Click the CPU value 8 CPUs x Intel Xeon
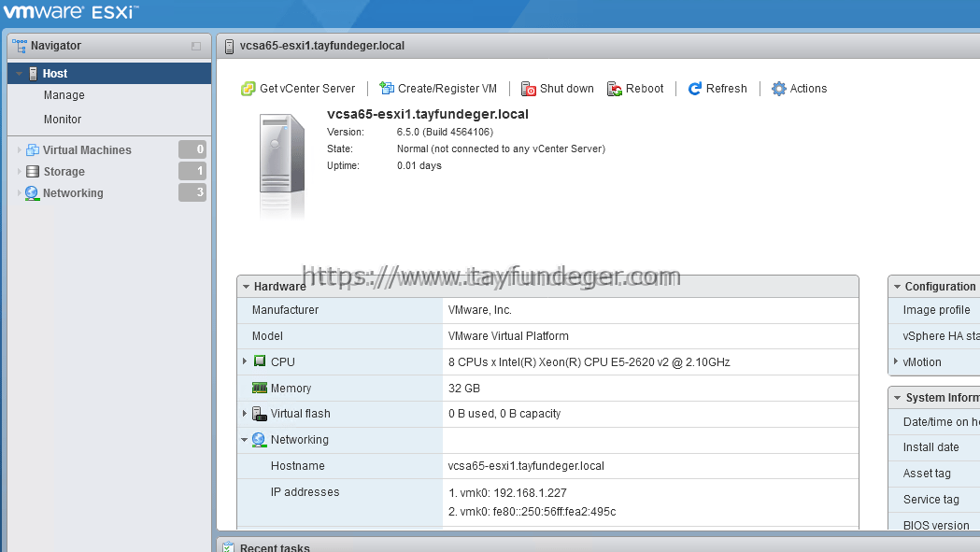The width and height of the screenshot is (980, 552). (589, 362)
